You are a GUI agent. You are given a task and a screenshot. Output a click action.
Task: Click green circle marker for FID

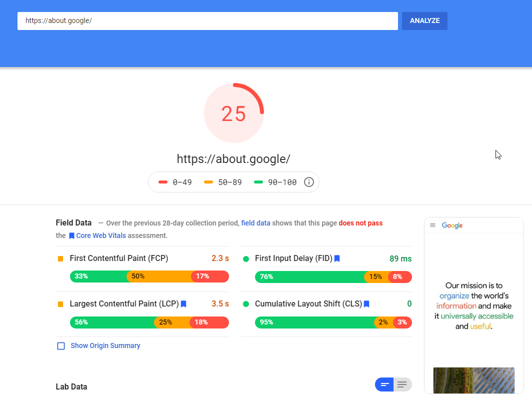[x=246, y=259]
